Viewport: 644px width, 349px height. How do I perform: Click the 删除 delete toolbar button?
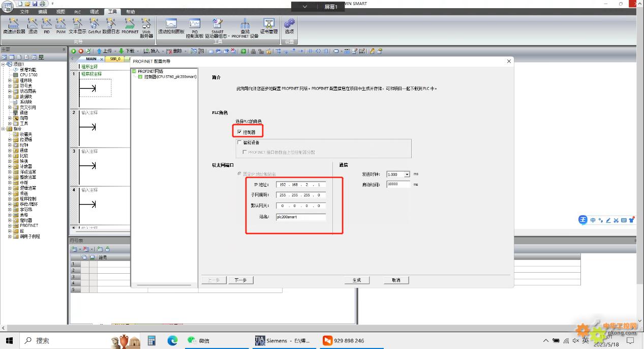click(174, 51)
